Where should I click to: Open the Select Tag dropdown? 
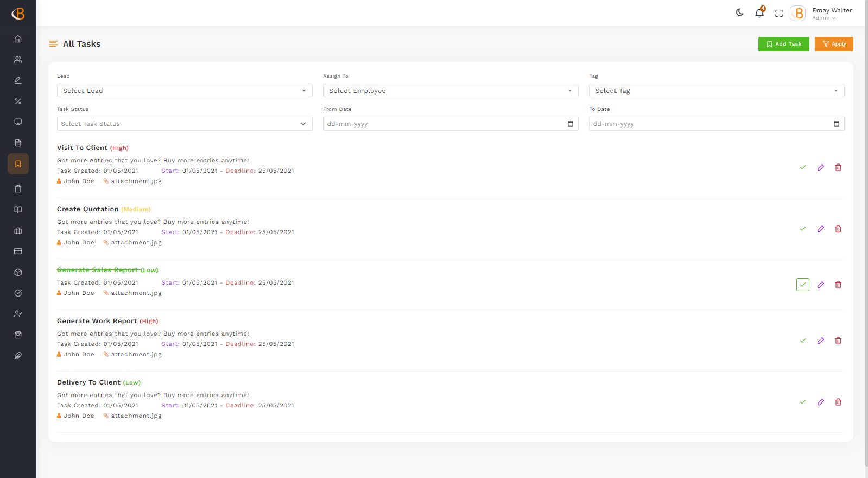(x=717, y=91)
